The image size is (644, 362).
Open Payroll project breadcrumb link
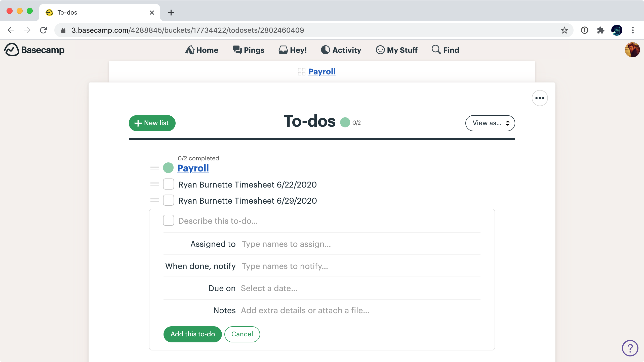click(322, 72)
